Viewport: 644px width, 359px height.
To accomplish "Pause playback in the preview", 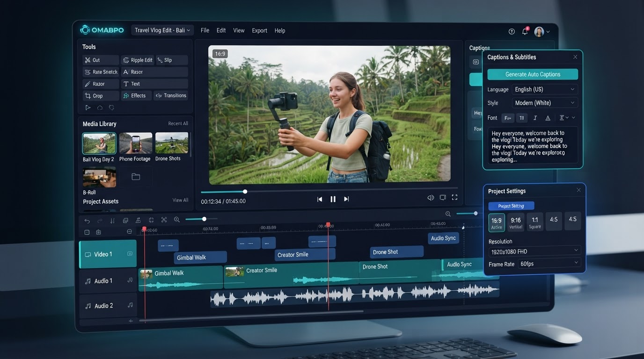I will point(333,199).
